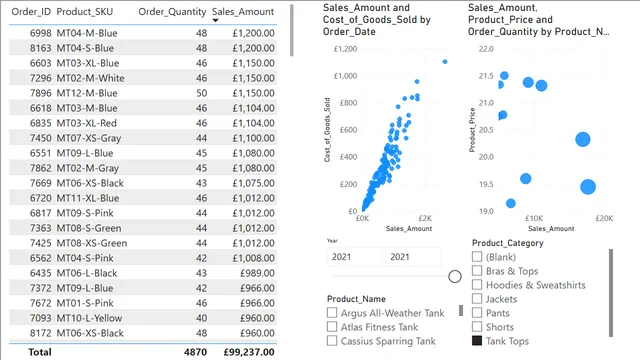
Task: Select Atlas Fitness Tank checkbox
Action: point(332,327)
